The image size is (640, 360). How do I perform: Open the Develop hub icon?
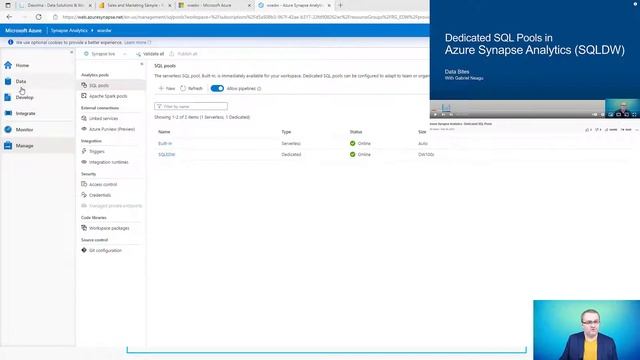8,97
